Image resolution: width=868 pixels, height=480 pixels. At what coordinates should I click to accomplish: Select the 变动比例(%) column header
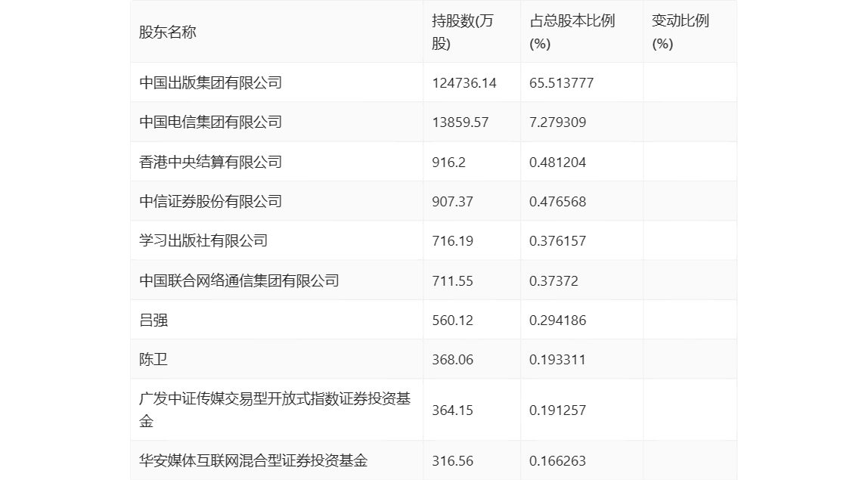(680, 32)
